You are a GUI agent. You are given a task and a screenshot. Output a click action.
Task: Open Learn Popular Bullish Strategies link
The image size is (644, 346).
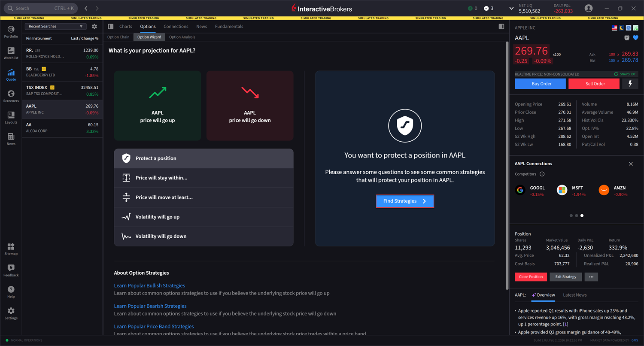coord(149,285)
